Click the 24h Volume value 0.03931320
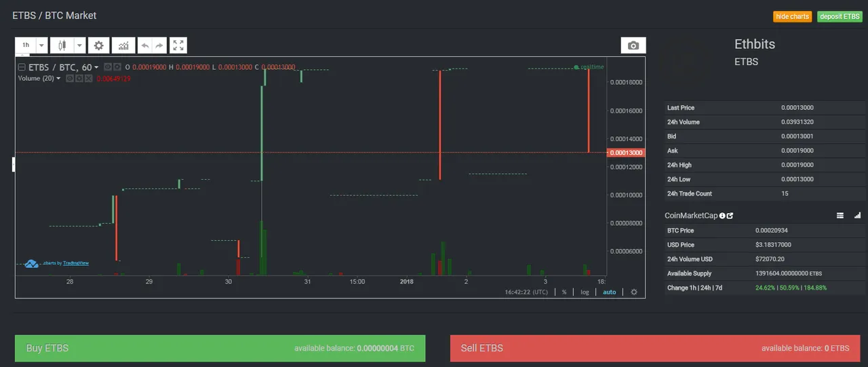Image resolution: width=868 pixels, height=367 pixels. (x=798, y=122)
